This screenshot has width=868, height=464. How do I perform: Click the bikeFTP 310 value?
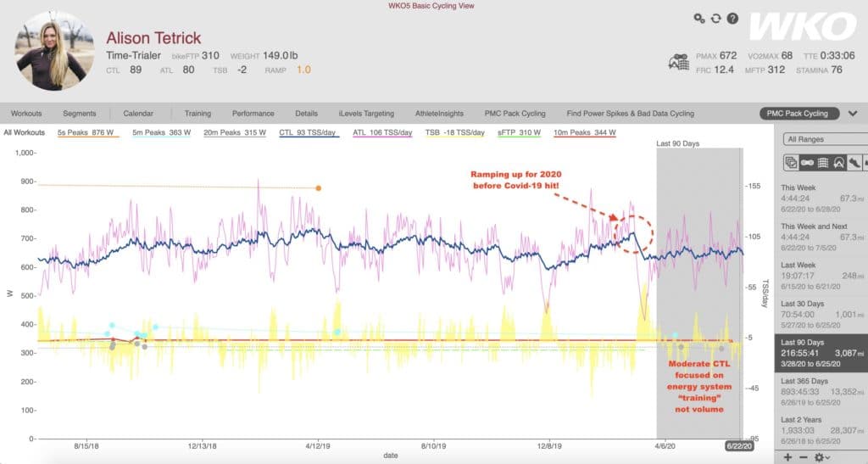click(x=210, y=55)
